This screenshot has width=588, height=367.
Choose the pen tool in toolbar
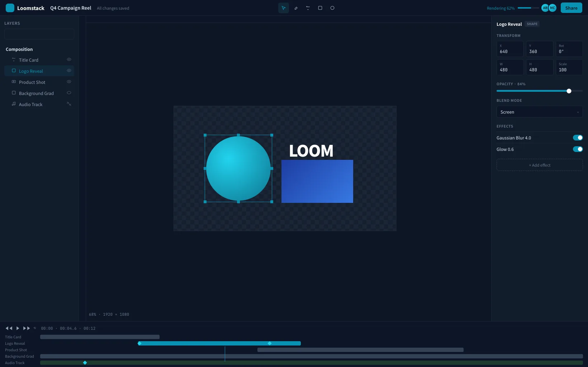(296, 8)
